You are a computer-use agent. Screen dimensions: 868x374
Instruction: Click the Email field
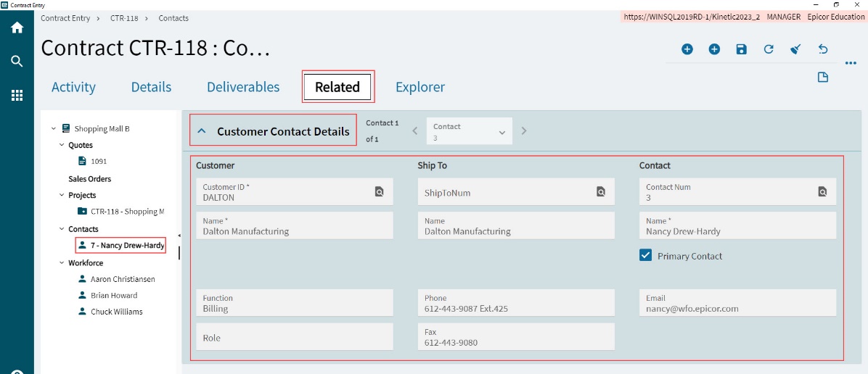(737, 303)
